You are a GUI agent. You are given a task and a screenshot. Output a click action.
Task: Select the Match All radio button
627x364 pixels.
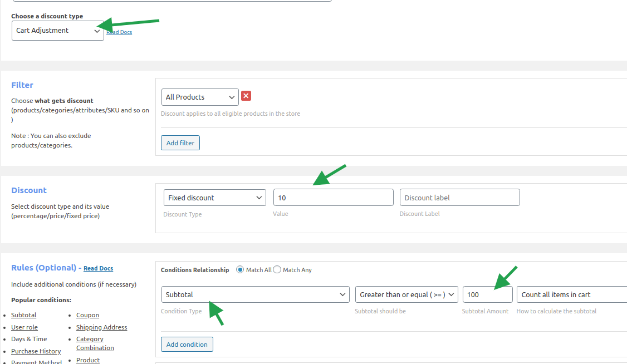241,270
